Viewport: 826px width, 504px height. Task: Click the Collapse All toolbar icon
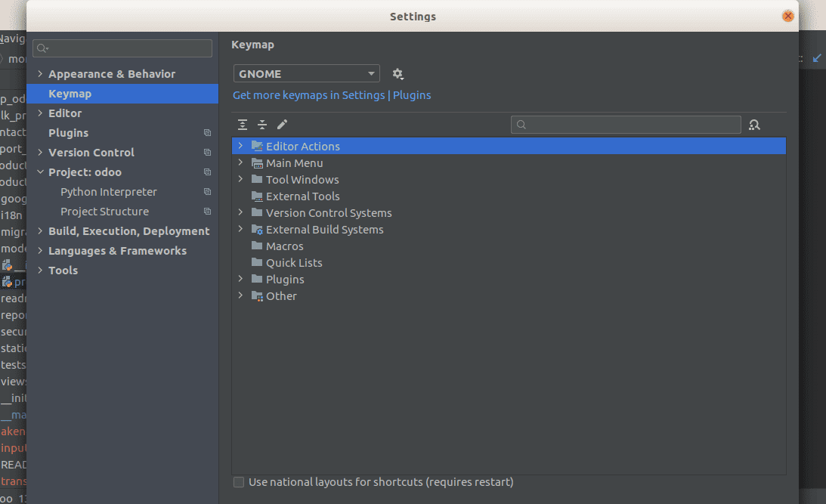click(262, 125)
